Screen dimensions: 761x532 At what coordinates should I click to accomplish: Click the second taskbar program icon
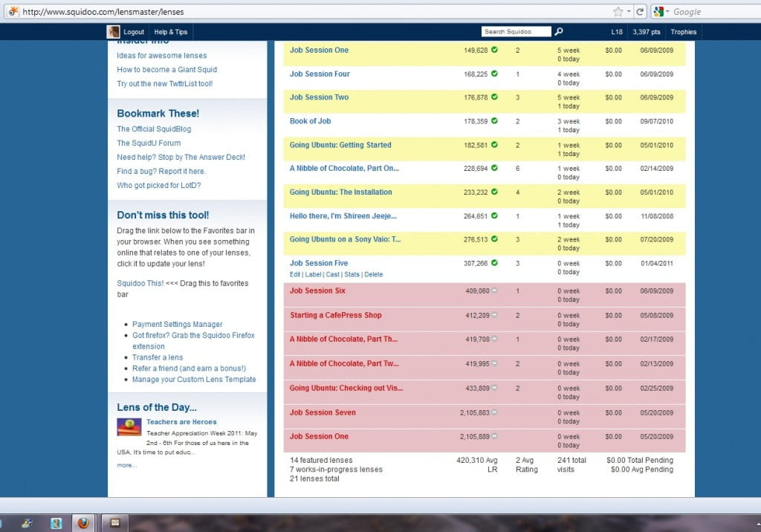click(x=56, y=523)
